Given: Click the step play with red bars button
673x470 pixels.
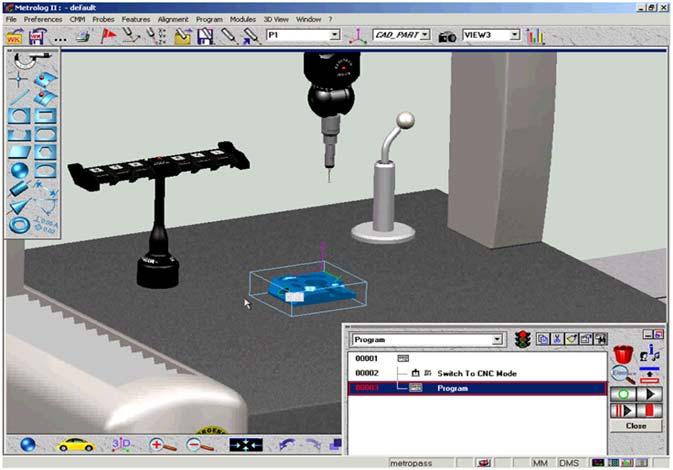Looking at the screenshot, I should tap(623, 411).
